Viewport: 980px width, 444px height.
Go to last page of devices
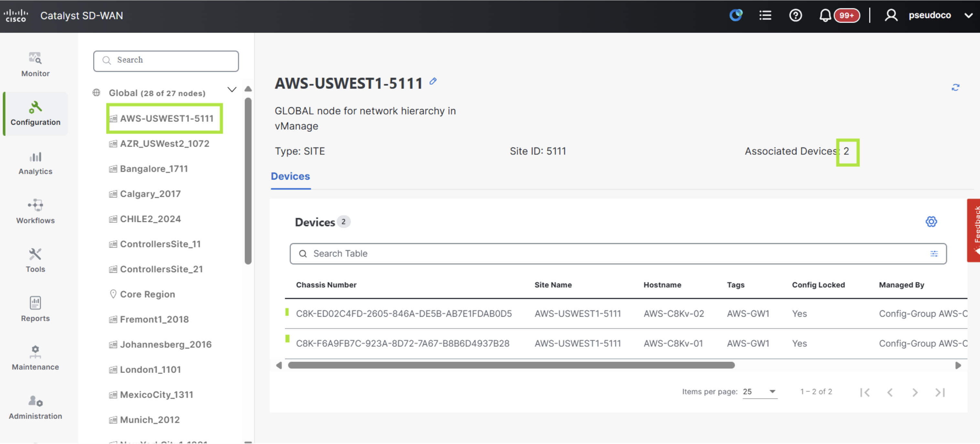[940, 392]
